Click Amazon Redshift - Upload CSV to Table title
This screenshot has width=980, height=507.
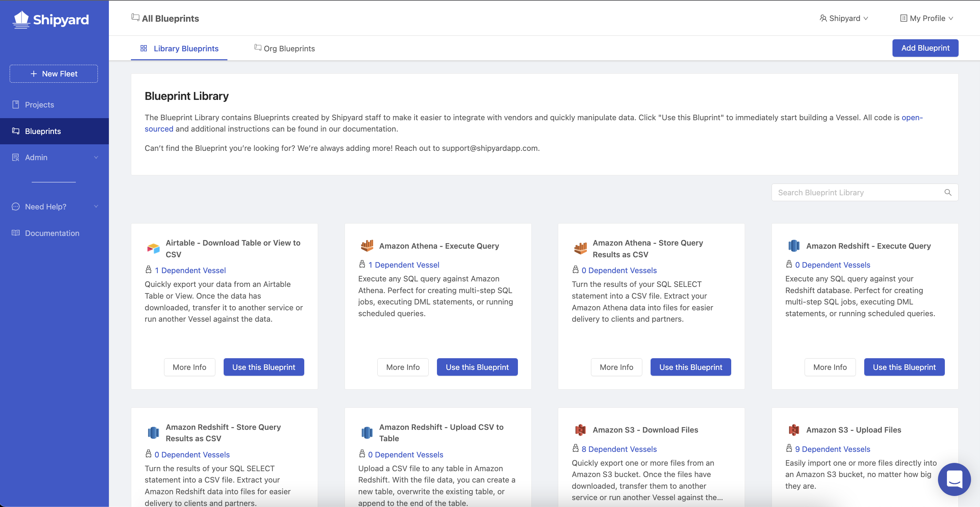click(441, 433)
